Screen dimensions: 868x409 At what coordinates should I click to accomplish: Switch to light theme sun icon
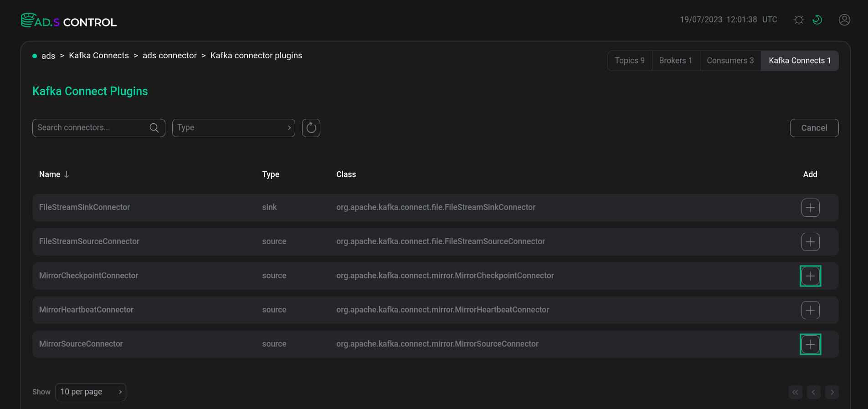(799, 20)
